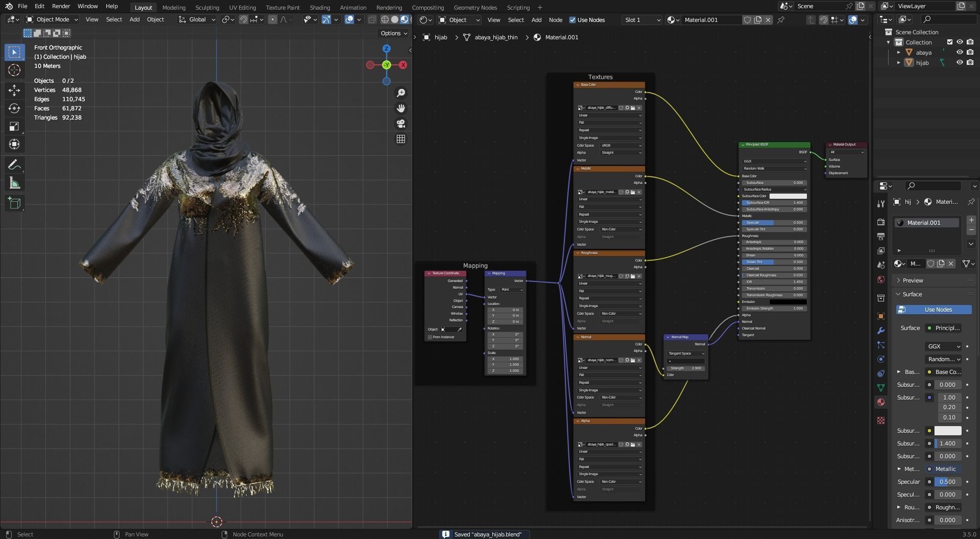980x539 pixels.
Task: Open the File menu
Action: click(22, 6)
